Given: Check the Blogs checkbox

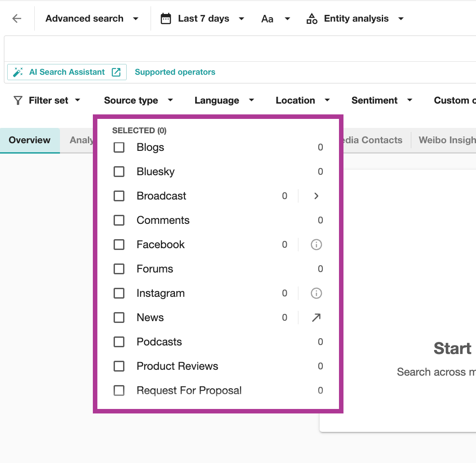Looking at the screenshot, I should pyautogui.click(x=119, y=147).
